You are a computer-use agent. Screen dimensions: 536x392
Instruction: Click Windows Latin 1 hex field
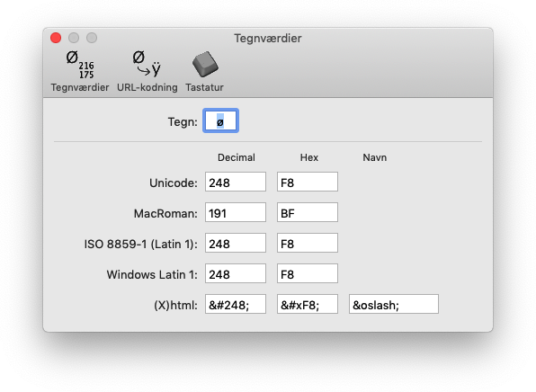308,273
